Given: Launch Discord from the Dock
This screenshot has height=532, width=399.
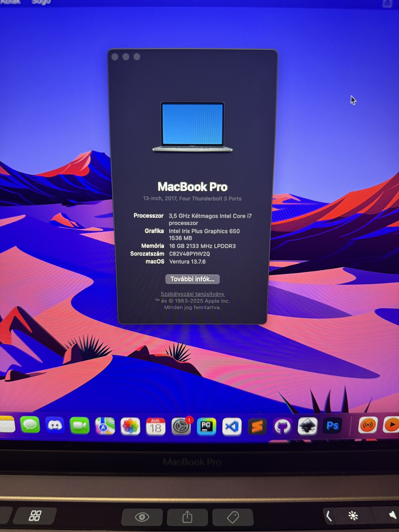Looking at the screenshot, I should 55,425.
